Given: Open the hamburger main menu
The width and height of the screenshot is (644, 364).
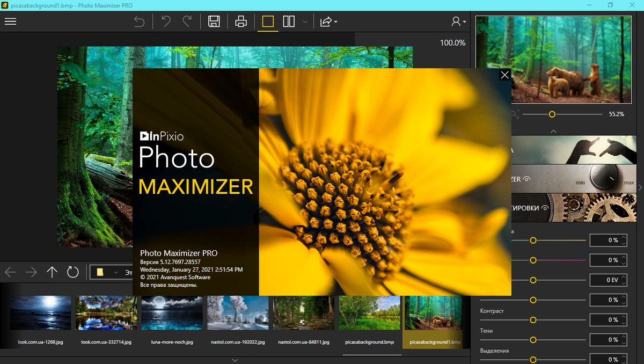Looking at the screenshot, I should (10, 21).
